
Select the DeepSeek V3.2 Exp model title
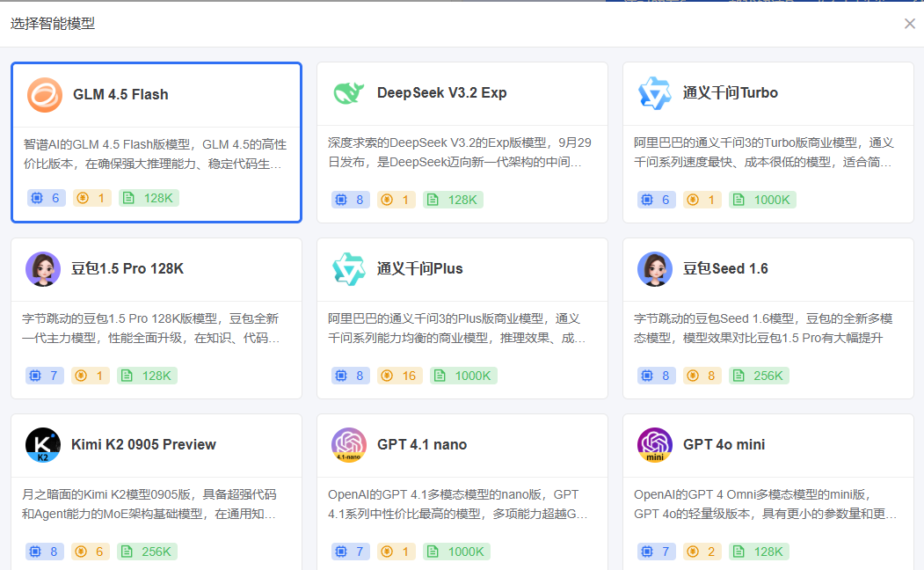[442, 92]
